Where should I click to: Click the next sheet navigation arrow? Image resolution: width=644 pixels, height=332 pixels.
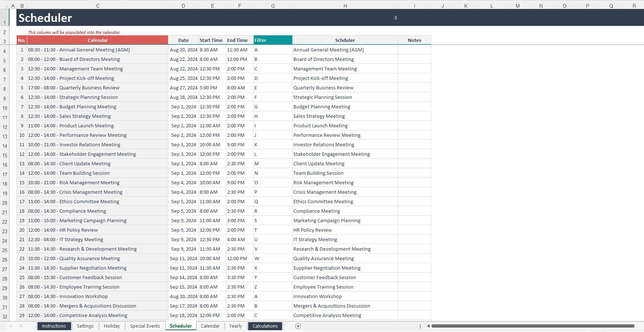click(21, 326)
